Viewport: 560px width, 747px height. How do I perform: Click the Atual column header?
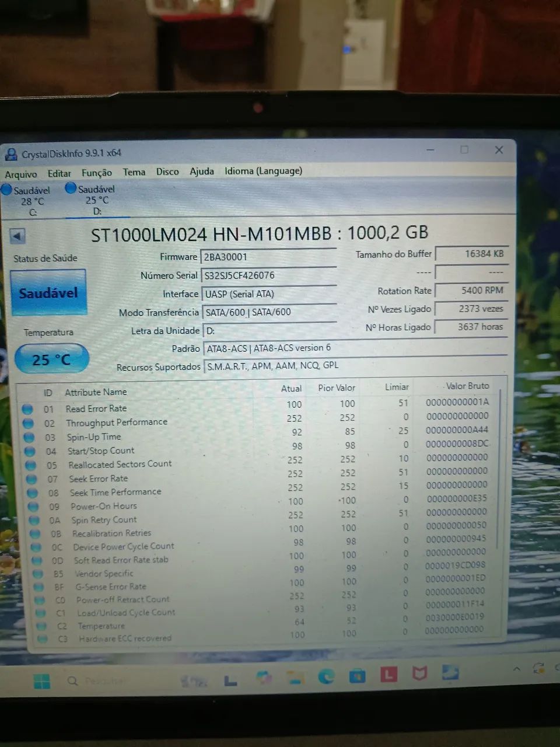(x=292, y=388)
